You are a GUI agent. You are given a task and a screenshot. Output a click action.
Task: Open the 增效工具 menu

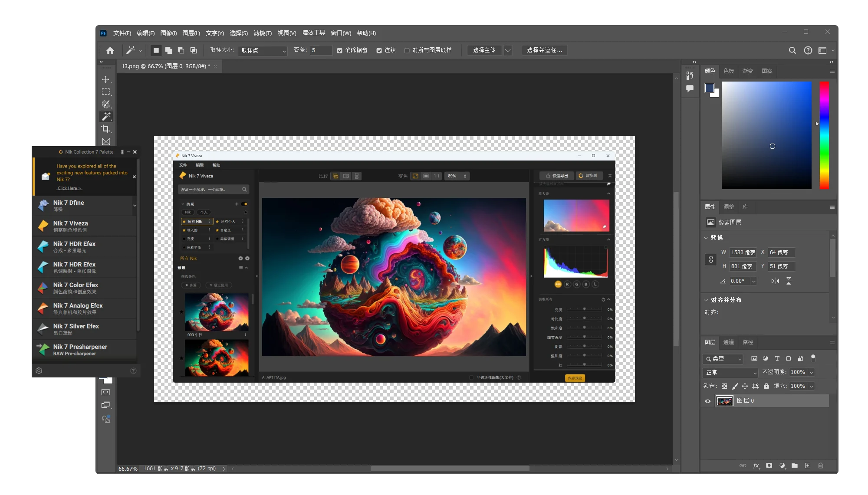coord(313,33)
